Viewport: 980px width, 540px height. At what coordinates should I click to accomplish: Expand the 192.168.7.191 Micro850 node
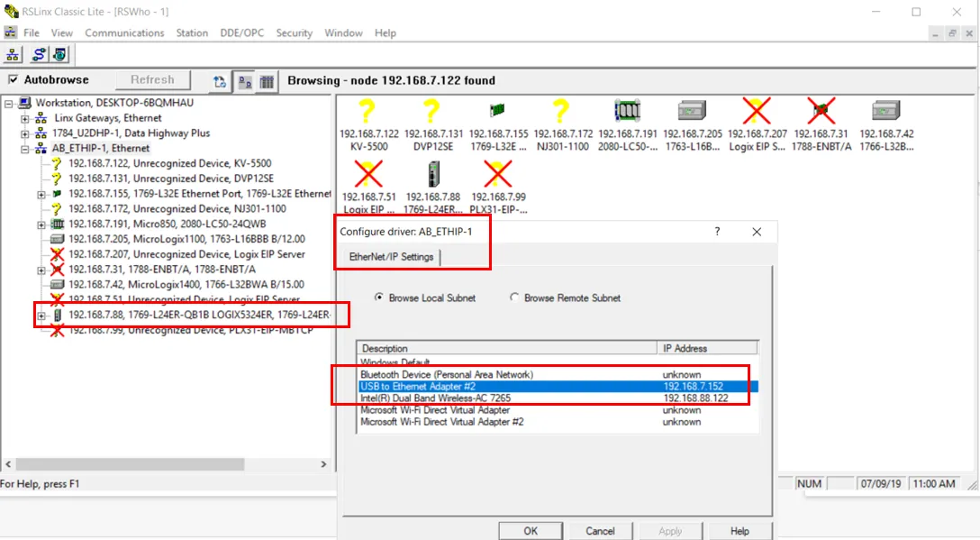click(41, 224)
